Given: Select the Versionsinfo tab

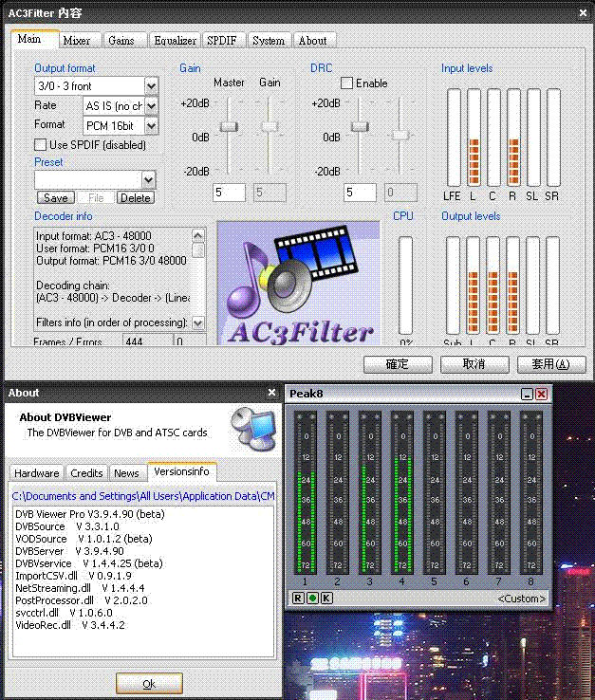Looking at the screenshot, I should click(x=181, y=471).
